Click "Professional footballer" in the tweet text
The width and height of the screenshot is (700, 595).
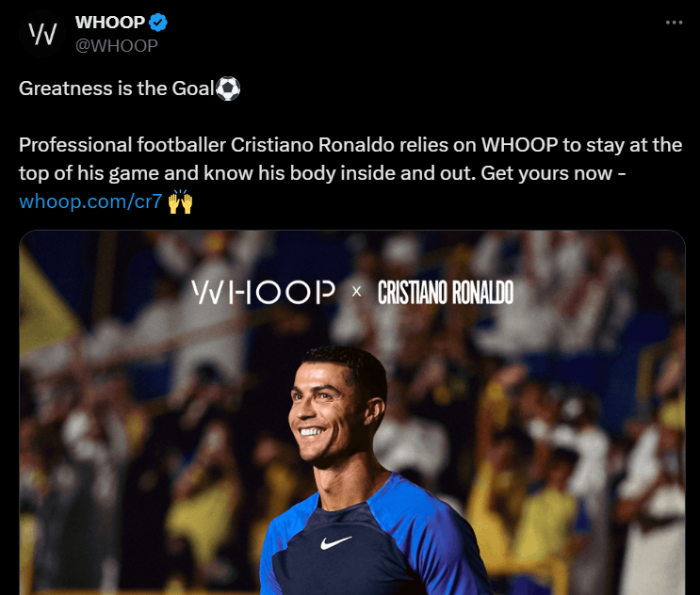[122, 145]
